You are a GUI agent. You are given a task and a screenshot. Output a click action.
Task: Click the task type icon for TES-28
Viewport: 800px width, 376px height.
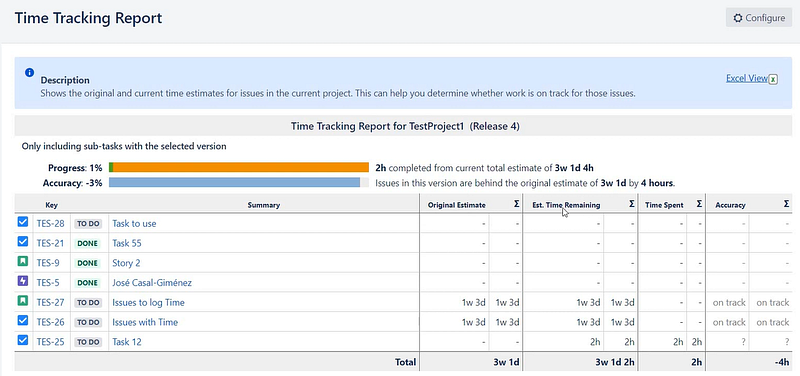[x=23, y=222]
